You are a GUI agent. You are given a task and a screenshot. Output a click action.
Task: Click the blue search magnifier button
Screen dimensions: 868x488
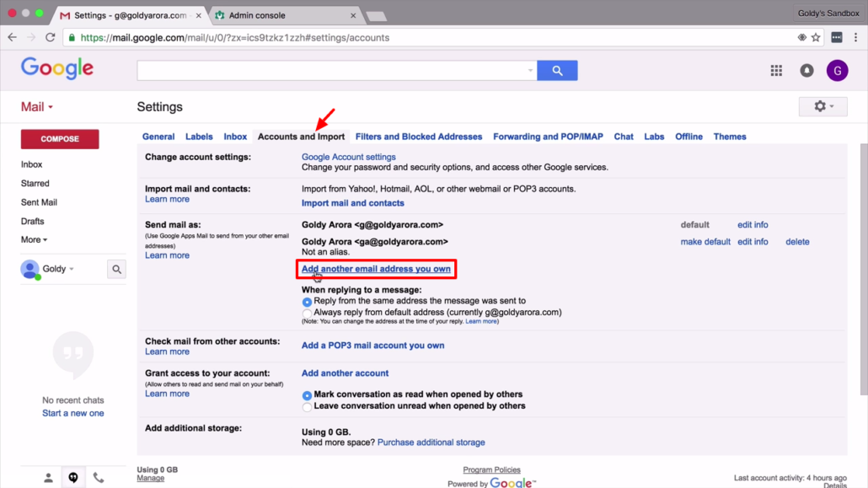click(x=557, y=71)
